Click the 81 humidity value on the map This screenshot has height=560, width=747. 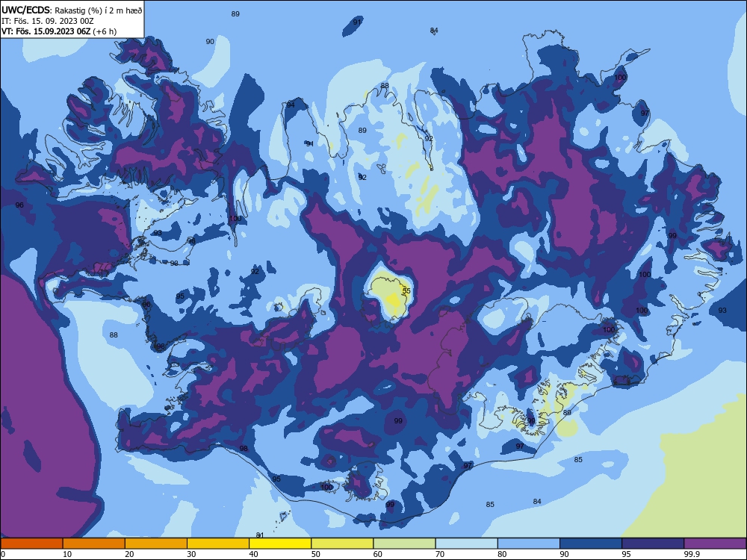(x=260, y=535)
